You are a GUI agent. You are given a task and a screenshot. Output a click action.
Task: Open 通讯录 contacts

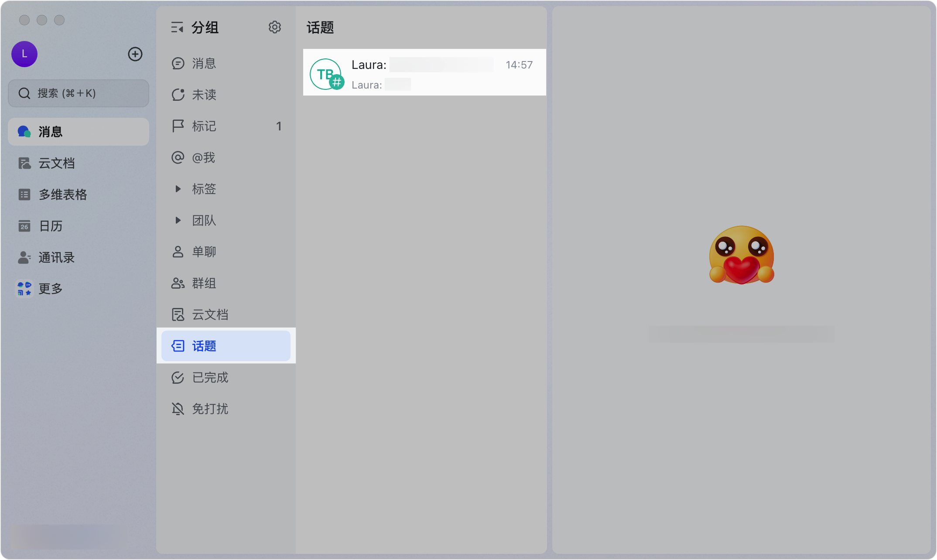point(56,257)
